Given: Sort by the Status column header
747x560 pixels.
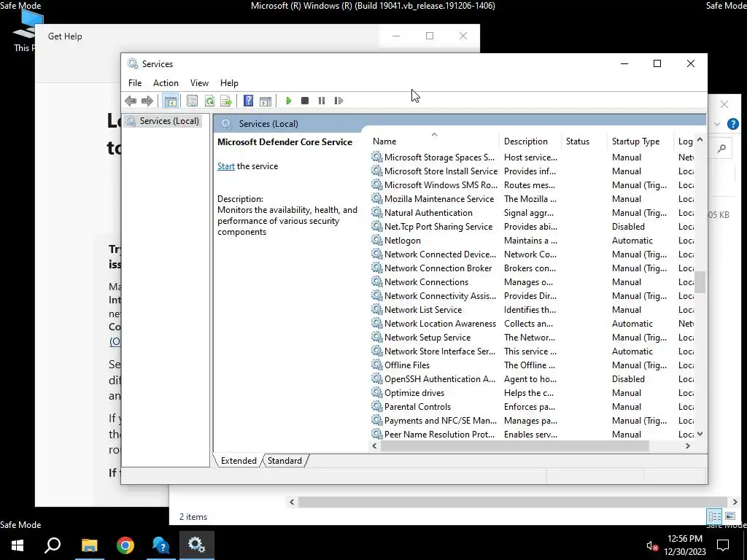Looking at the screenshot, I should click(584, 141).
